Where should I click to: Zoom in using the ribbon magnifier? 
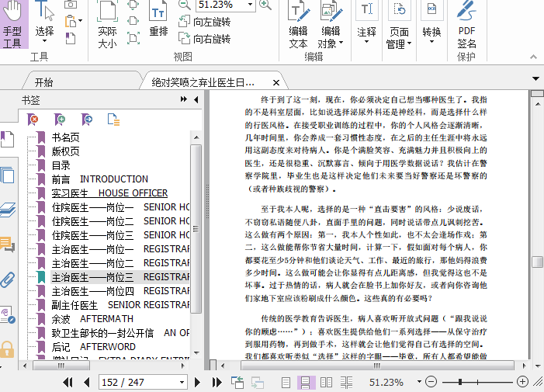point(265,5)
